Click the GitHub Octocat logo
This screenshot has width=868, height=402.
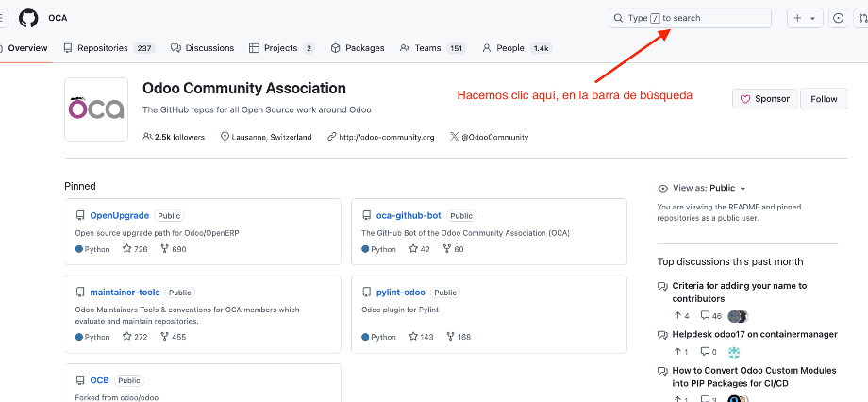tap(28, 18)
